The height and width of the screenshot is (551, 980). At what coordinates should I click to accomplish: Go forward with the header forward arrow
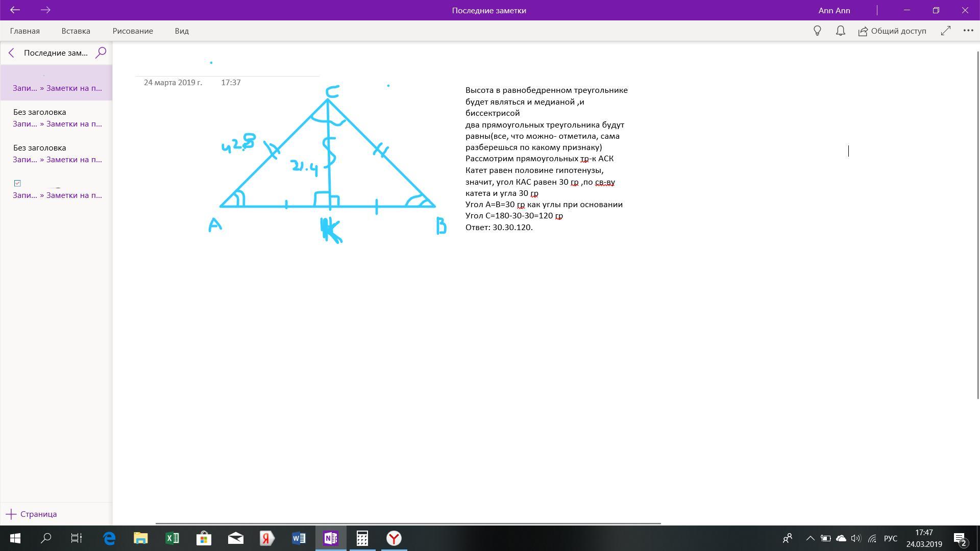coord(45,10)
